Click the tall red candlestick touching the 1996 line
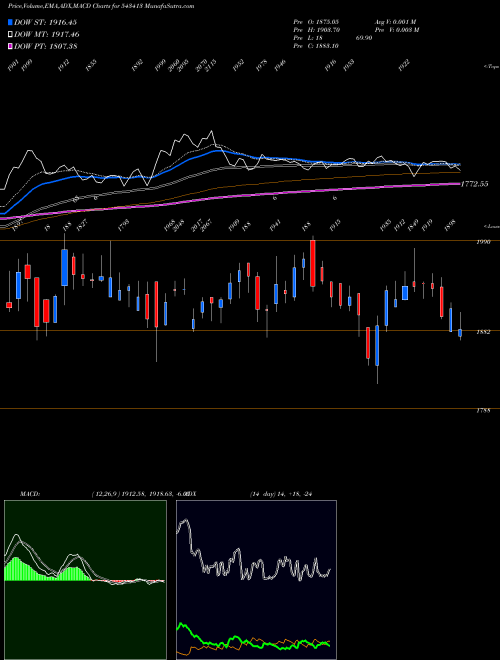This screenshot has width=500, height=660. click(x=313, y=263)
